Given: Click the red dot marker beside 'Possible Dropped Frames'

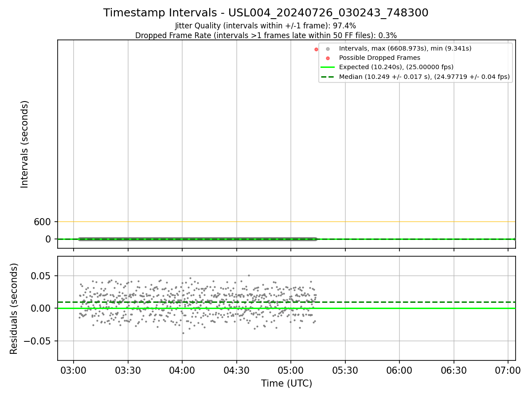Looking at the screenshot, I should click(x=328, y=58).
